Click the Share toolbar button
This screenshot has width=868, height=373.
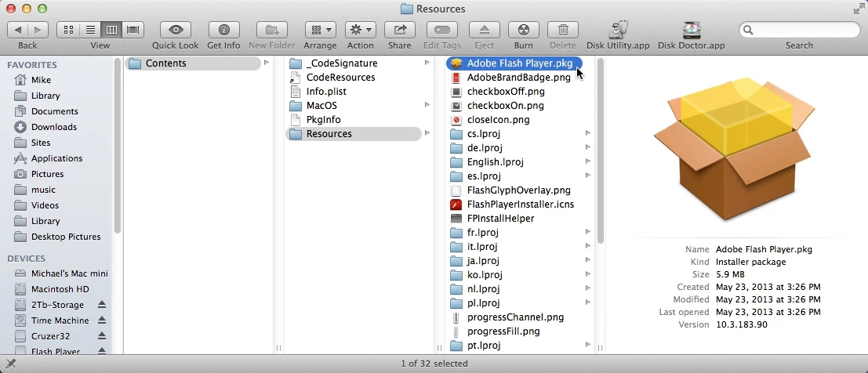tap(400, 30)
